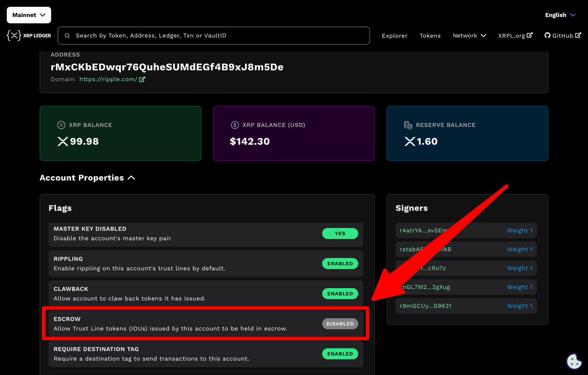588x375 pixels.
Task: Click XRPL.org external-link arrow icon
Action: point(530,36)
